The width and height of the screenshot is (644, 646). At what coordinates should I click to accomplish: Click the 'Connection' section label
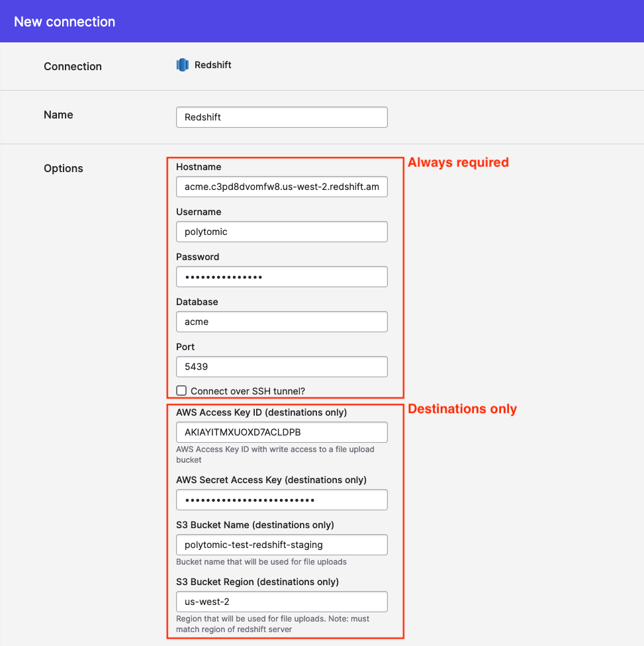coord(73,66)
